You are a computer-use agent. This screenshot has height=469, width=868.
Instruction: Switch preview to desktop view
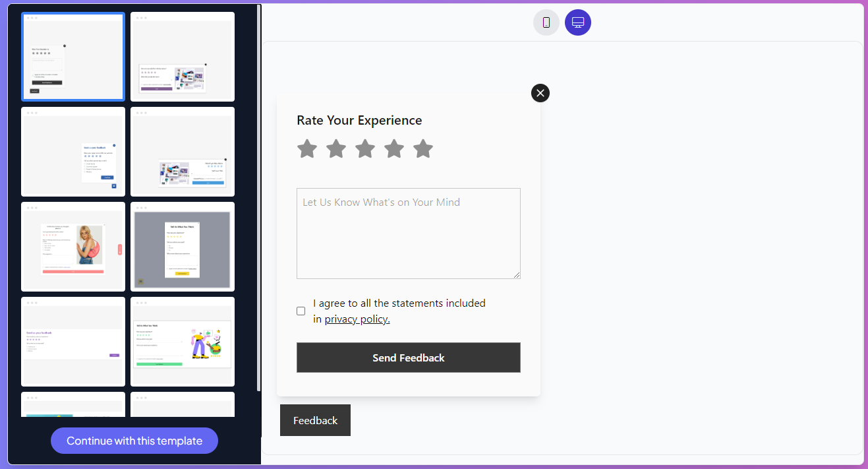pyautogui.click(x=577, y=22)
